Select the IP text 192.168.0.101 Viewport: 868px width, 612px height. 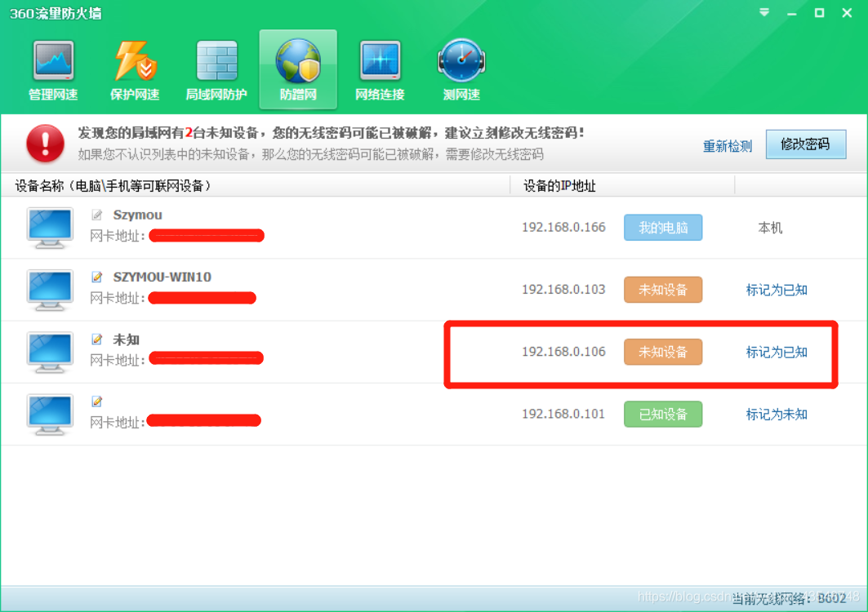pyautogui.click(x=563, y=414)
